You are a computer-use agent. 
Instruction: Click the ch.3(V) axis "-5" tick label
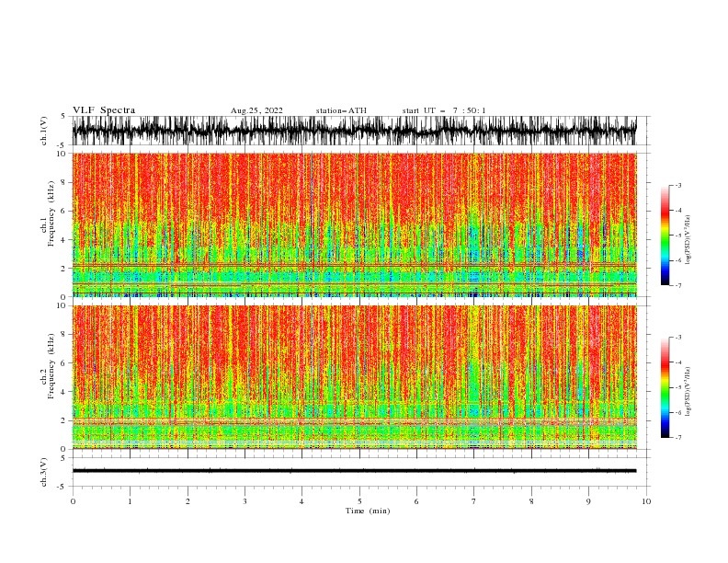coord(62,487)
